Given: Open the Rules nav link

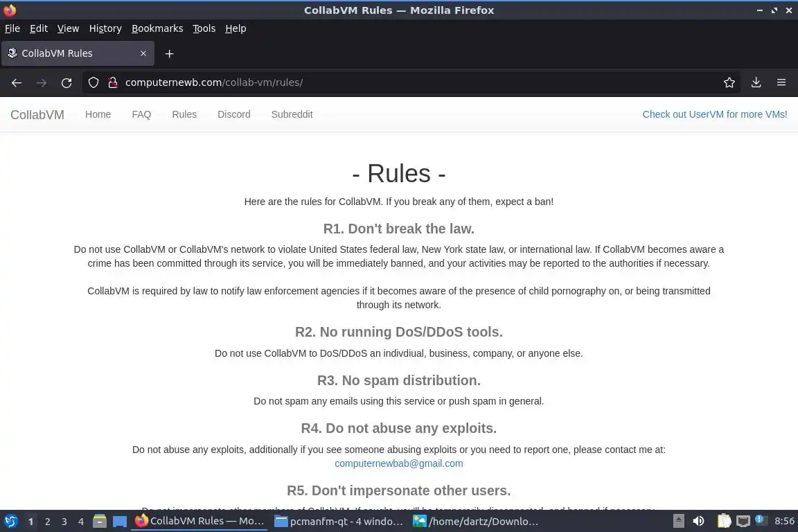Looking at the screenshot, I should click(x=184, y=114).
